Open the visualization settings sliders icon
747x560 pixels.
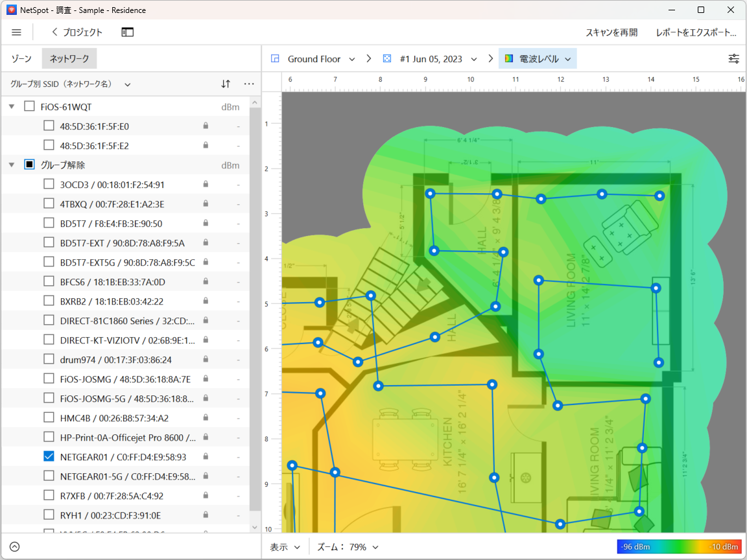coord(733,59)
